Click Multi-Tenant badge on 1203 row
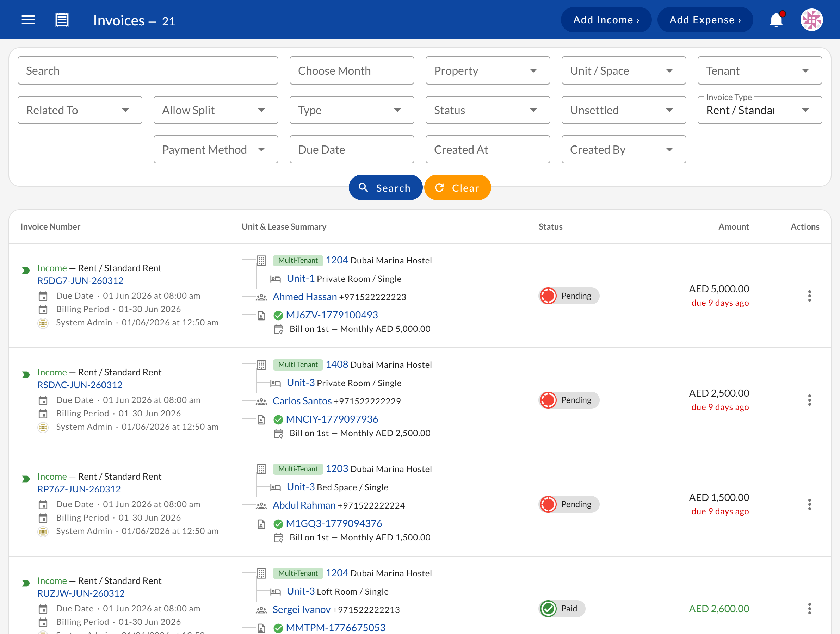Screen dimensions: 840x634 tap(298, 469)
